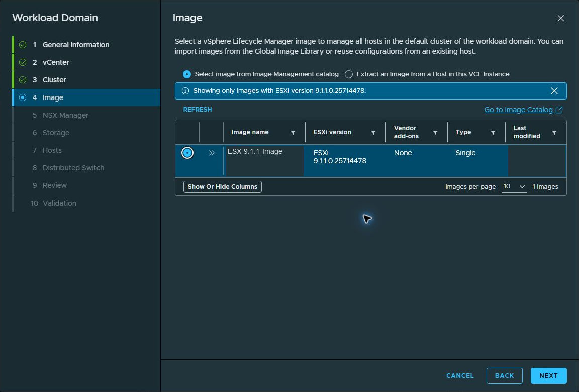This screenshot has width=579, height=392.
Task: Close the Image wizard dialog
Action: [x=560, y=18]
